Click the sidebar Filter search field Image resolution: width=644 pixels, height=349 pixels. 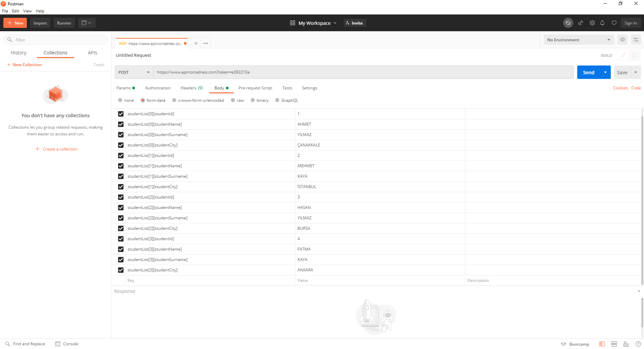tap(56, 40)
